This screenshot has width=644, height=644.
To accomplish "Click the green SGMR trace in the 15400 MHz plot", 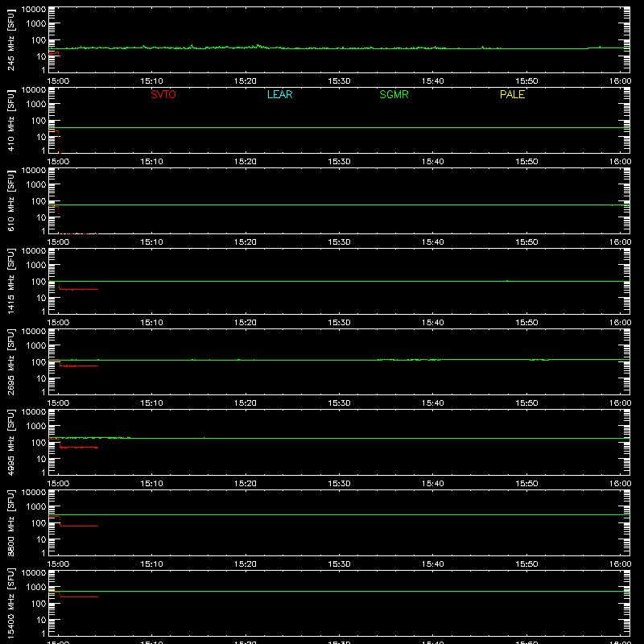I will [x=339, y=592].
